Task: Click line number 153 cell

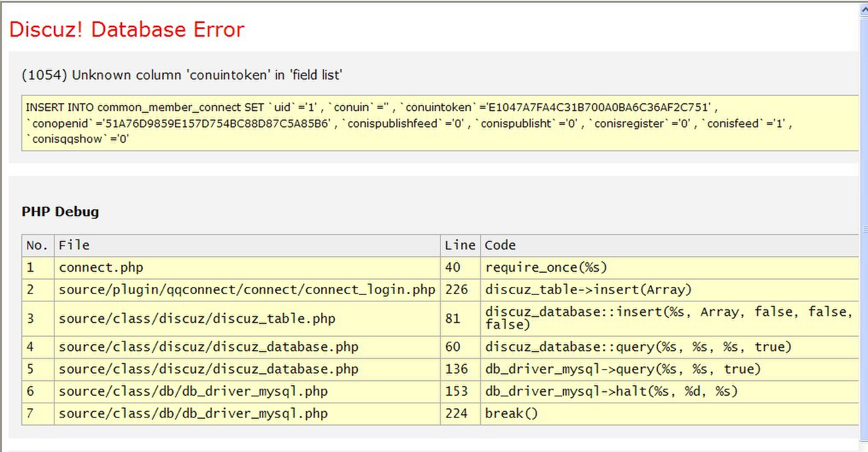Action: coord(456,391)
